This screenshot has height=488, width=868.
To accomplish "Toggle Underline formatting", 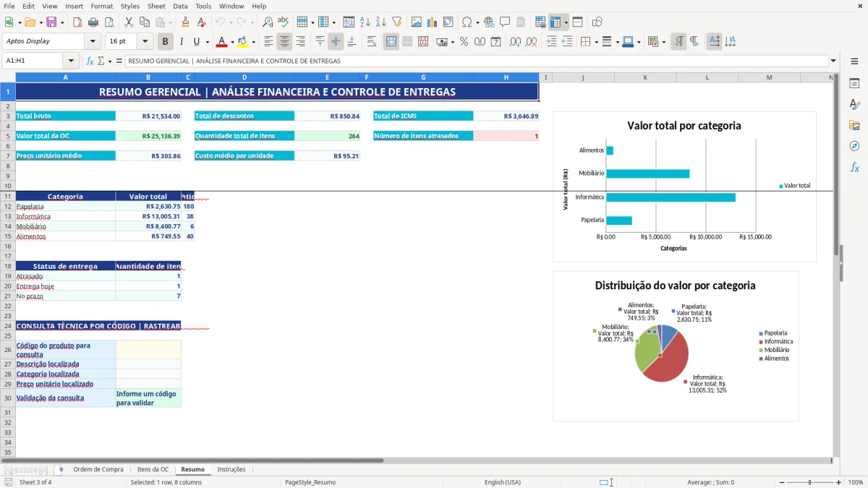I will (197, 42).
